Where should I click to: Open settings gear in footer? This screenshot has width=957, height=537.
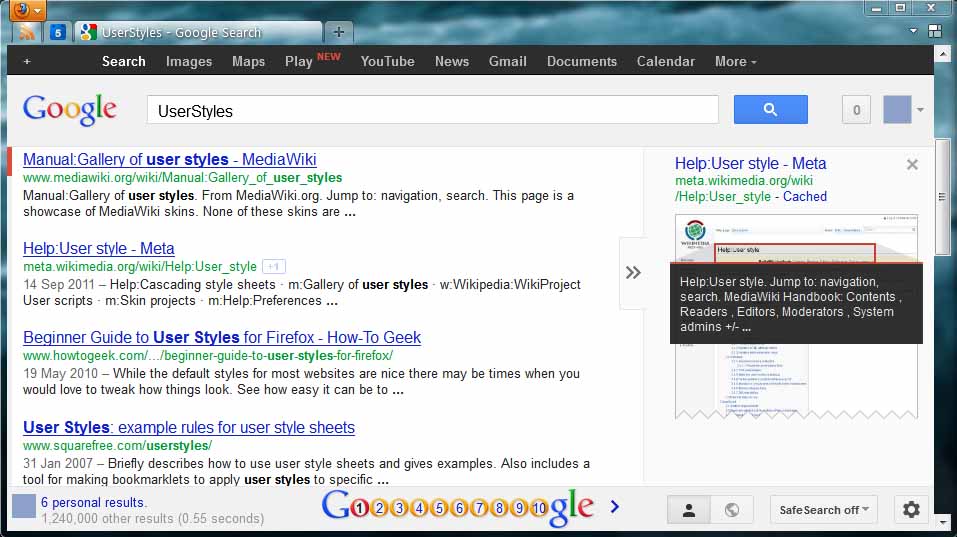point(911,510)
